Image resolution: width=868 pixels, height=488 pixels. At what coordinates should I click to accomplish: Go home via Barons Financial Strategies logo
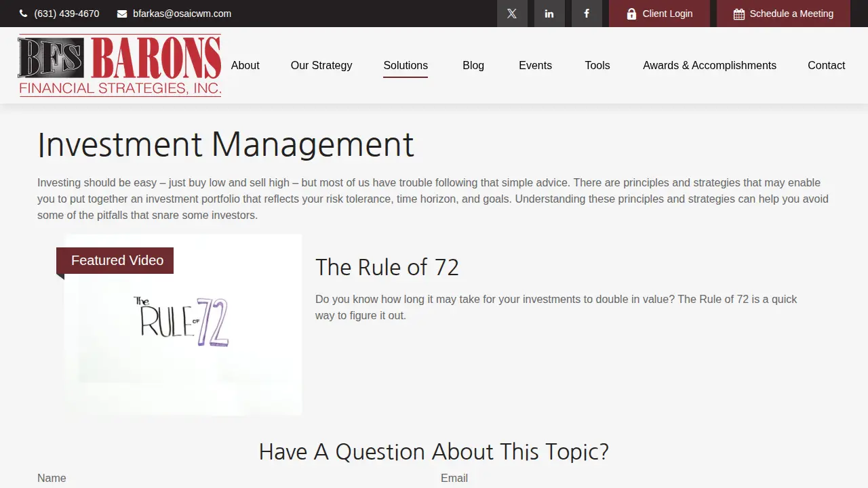[x=120, y=66]
